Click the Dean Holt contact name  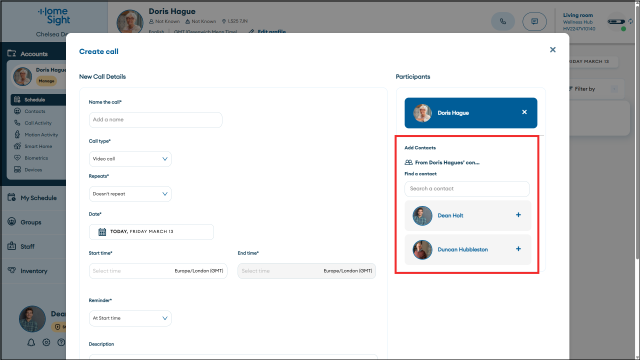click(450, 216)
